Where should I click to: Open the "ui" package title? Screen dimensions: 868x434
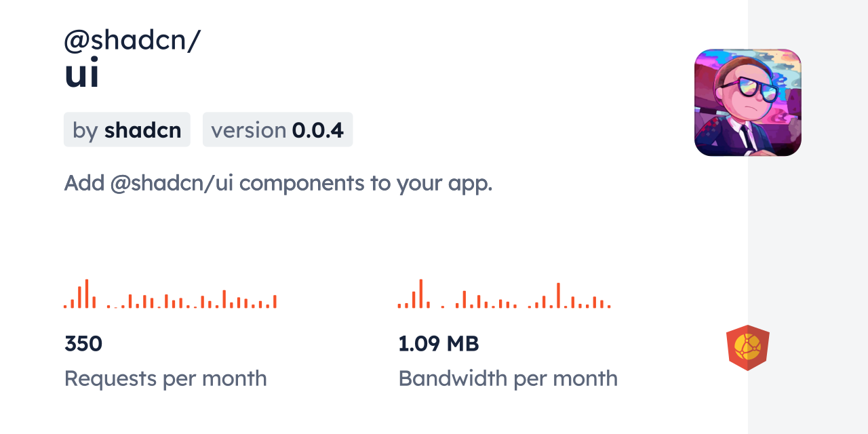82,74
